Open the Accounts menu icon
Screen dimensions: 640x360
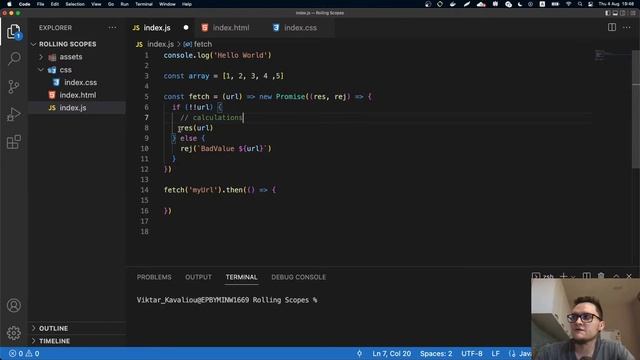coord(14,305)
